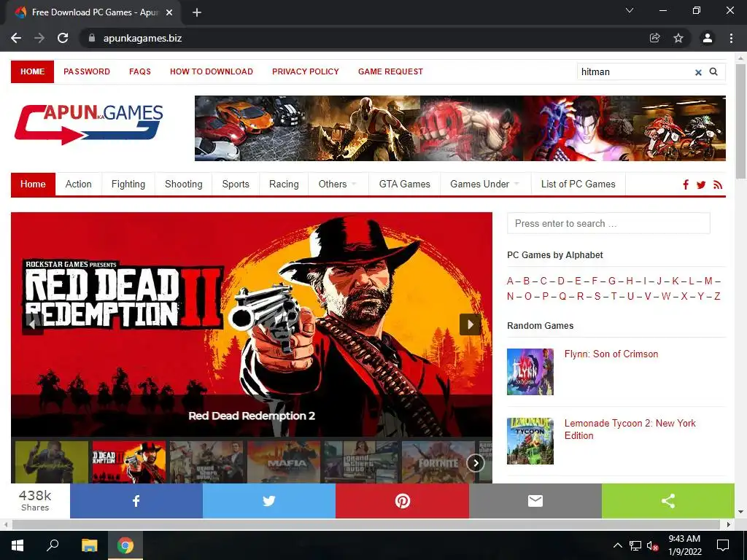
Task: Open File Explorer from taskbar
Action: click(89, 545)
